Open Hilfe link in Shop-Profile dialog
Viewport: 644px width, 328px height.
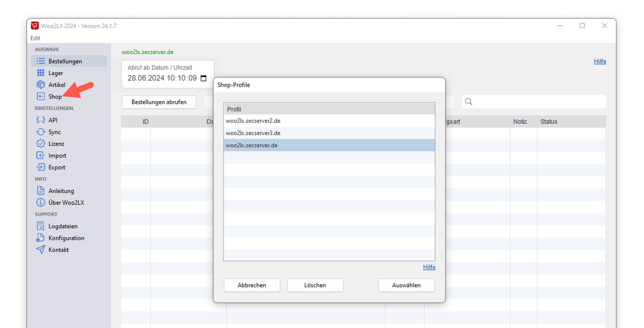429,267
